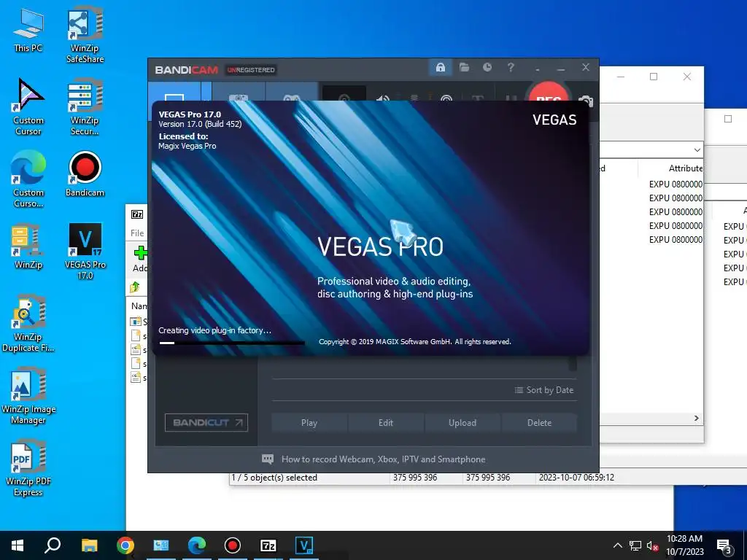Click the Play button in Bandicam
Image resolution: width=747 pixels, height=560 pixels.
click(309, 422)
